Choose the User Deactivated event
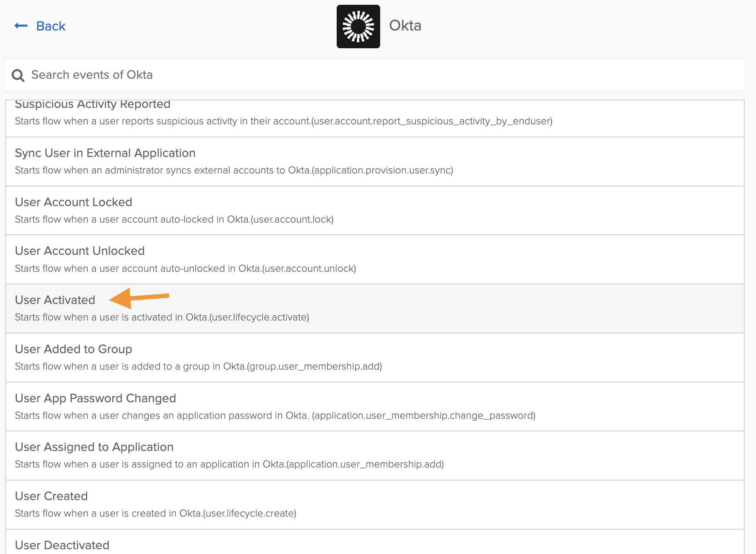The height and width of the screenshot is (554, 756). point(62,545)
